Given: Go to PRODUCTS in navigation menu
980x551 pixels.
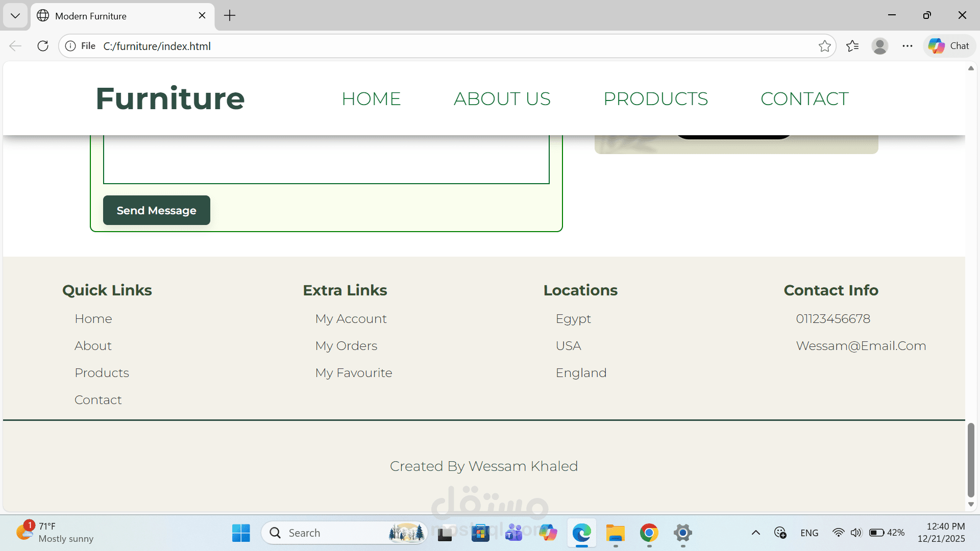Looking at the screenshot, I should [x=655, y=98].
